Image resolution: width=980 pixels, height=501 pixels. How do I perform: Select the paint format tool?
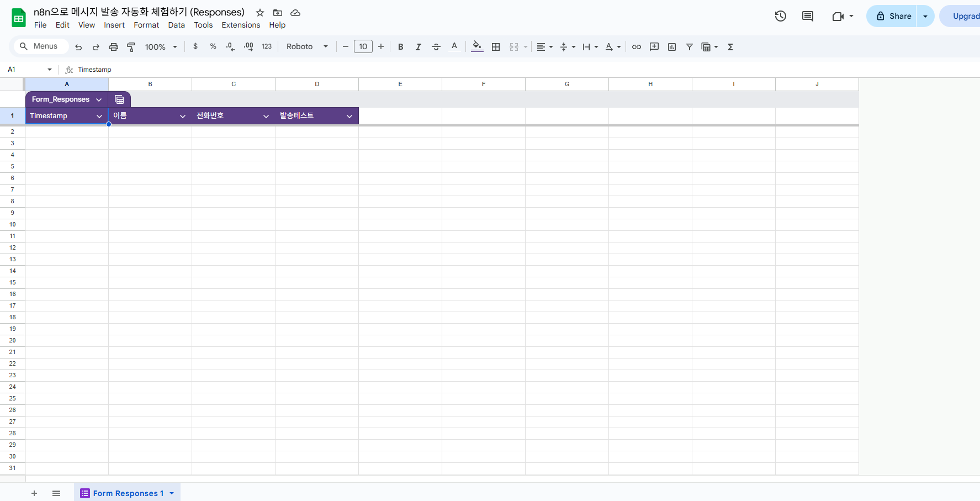pyautogui.click(x=131, y=47)
